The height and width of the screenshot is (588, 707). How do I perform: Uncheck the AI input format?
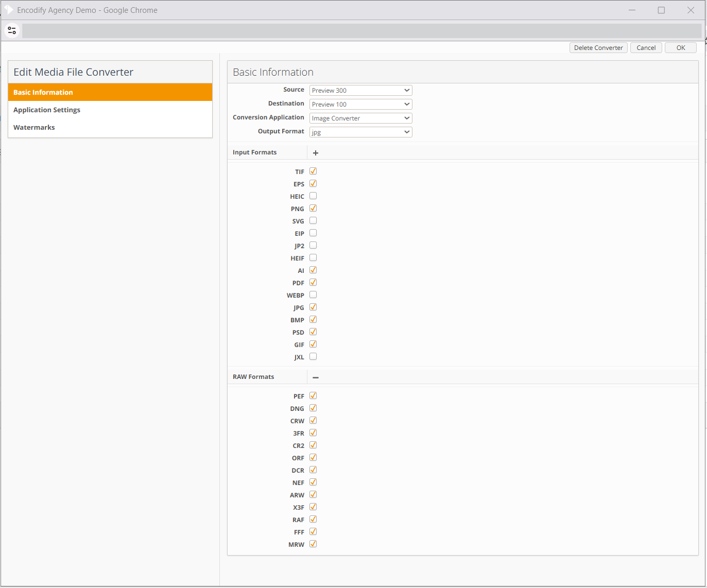click(x=313, y=270)
